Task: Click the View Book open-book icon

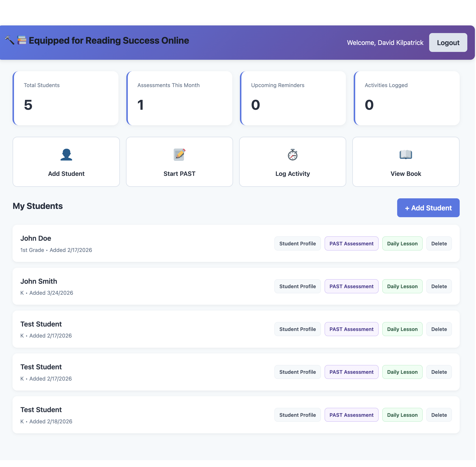Action: [406, 155]
